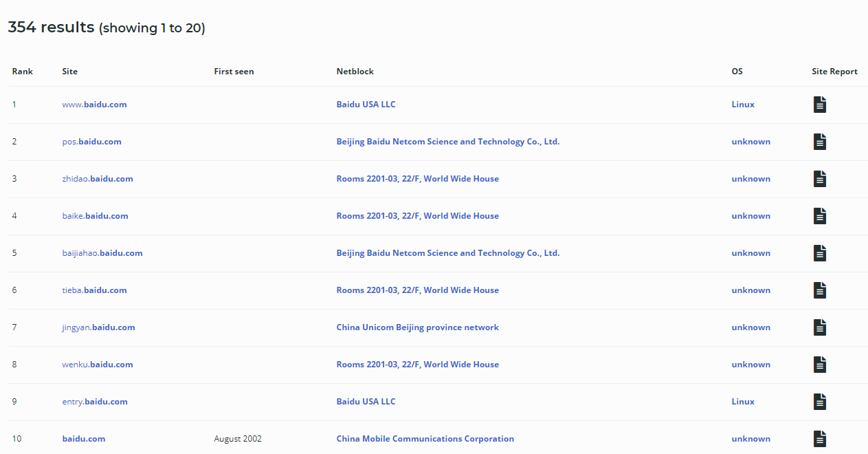This screenshot has height=454, width=868.
Task: Open World Wide House netblock for baike.baidu.com
Action: click(x=418, y=216)
